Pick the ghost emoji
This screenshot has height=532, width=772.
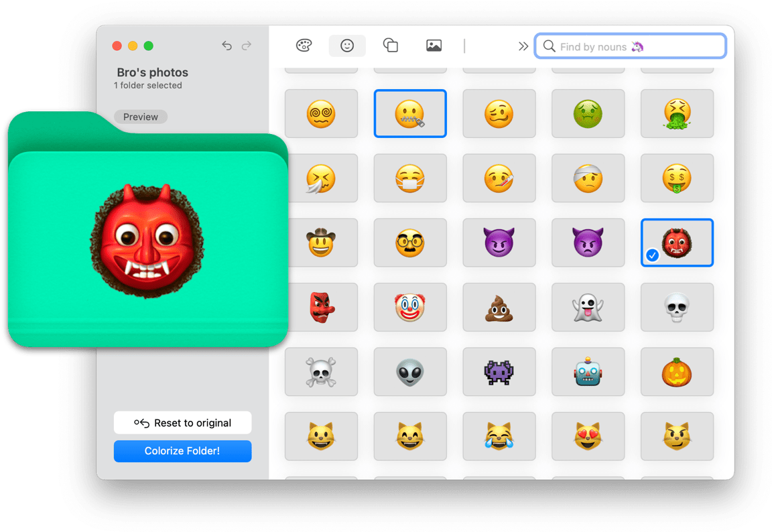pos(588,307)
